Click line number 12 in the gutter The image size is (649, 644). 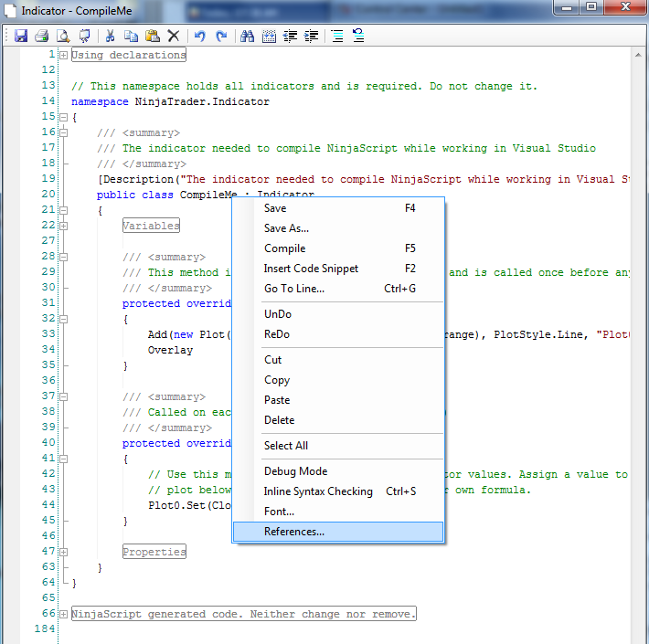point(48,70)
